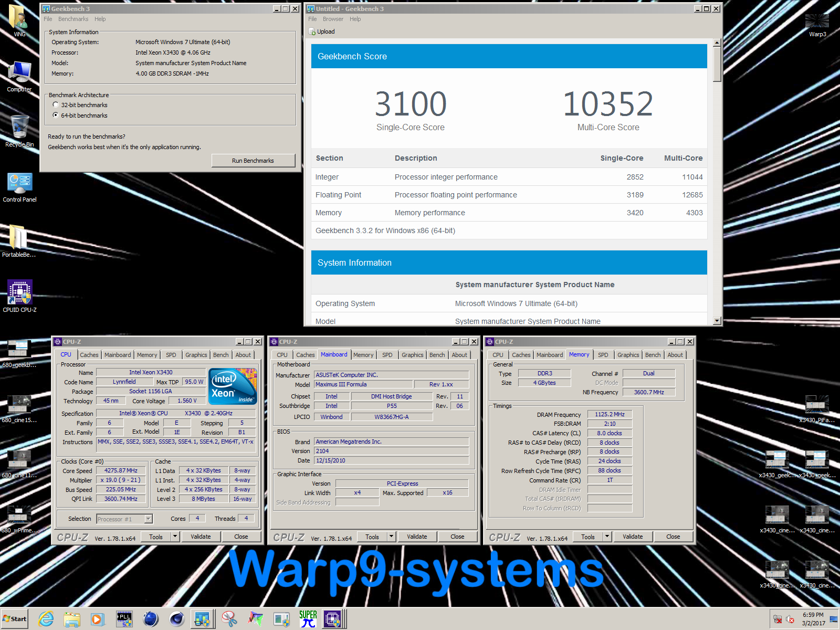840x630 pixels.
Task: Click the CAS# Latency 8.0 clocks value
Action: tap(610, 433)
